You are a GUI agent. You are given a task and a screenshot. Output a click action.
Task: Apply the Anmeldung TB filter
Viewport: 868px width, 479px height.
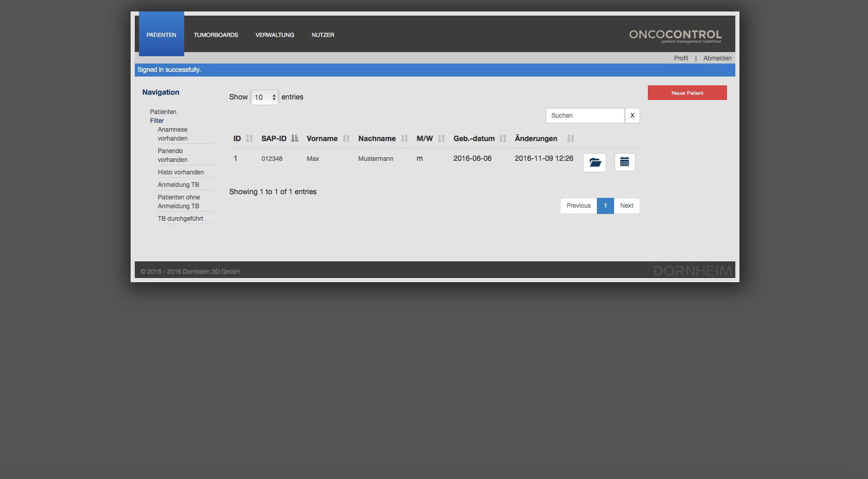click(x=178, y=185)
